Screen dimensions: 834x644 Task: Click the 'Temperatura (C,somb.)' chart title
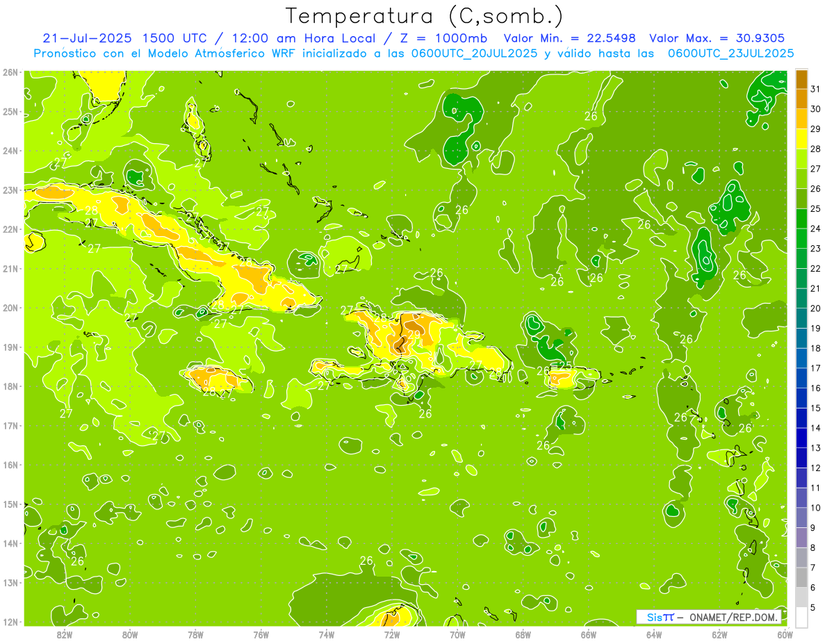pos(425,16)
